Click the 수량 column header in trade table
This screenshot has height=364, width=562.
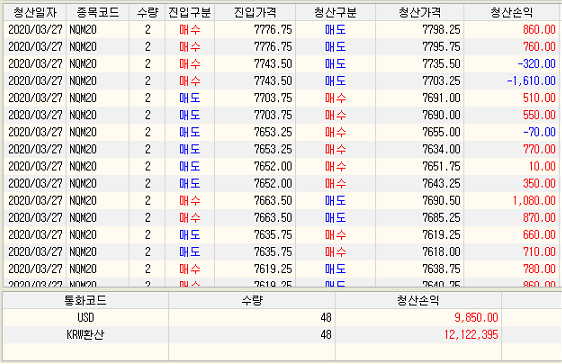click(x=147, y=13)
